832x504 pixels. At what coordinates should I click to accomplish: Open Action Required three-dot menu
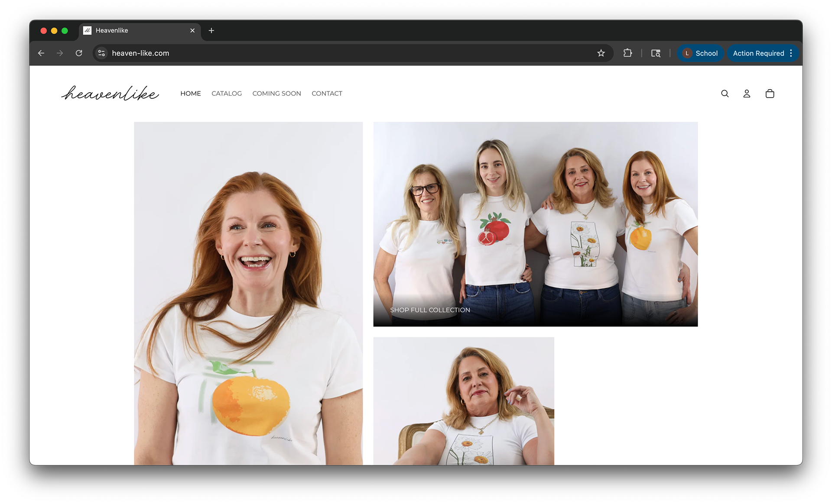[x=791, y=53]
